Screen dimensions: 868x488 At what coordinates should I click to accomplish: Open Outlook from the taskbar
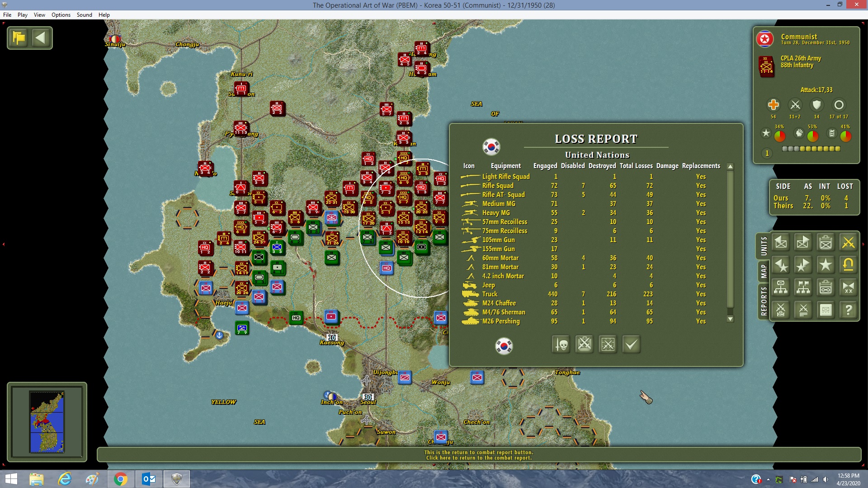point(149,479)
